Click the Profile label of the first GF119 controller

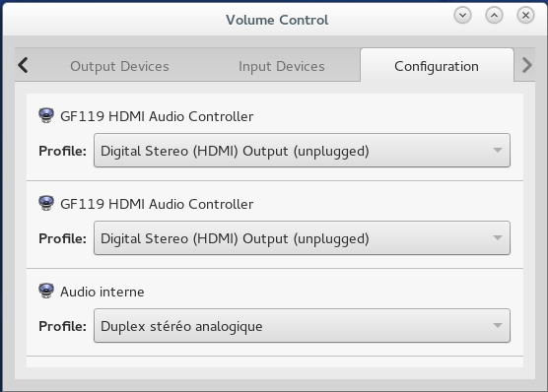coord(62,151)
